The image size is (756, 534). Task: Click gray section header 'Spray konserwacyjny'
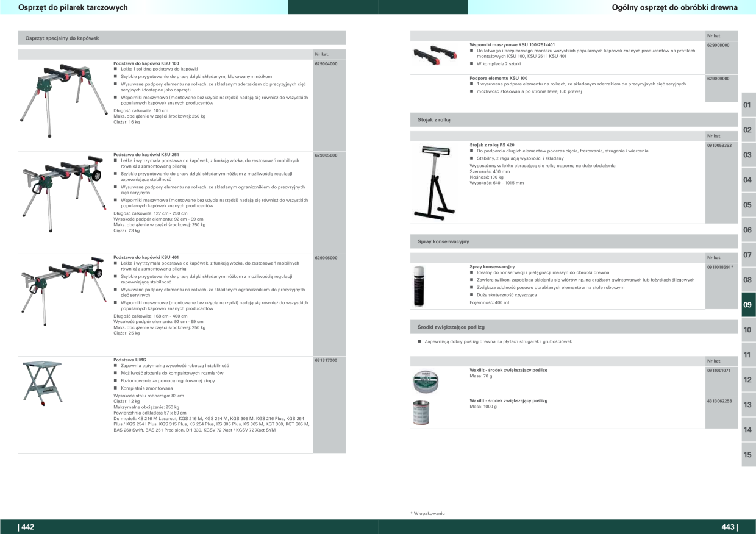574,241
